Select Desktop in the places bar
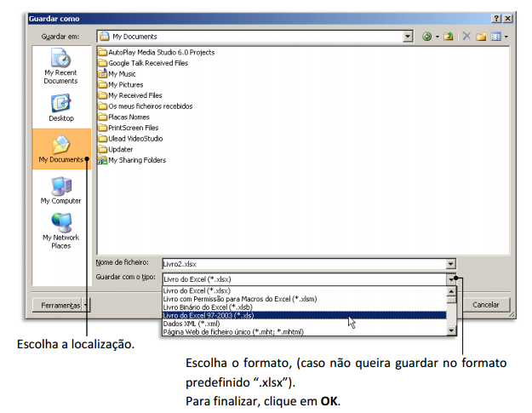Image resolution: width=532 pixels, height=413 pixels. pyautogui.click(x=60, y=107)
